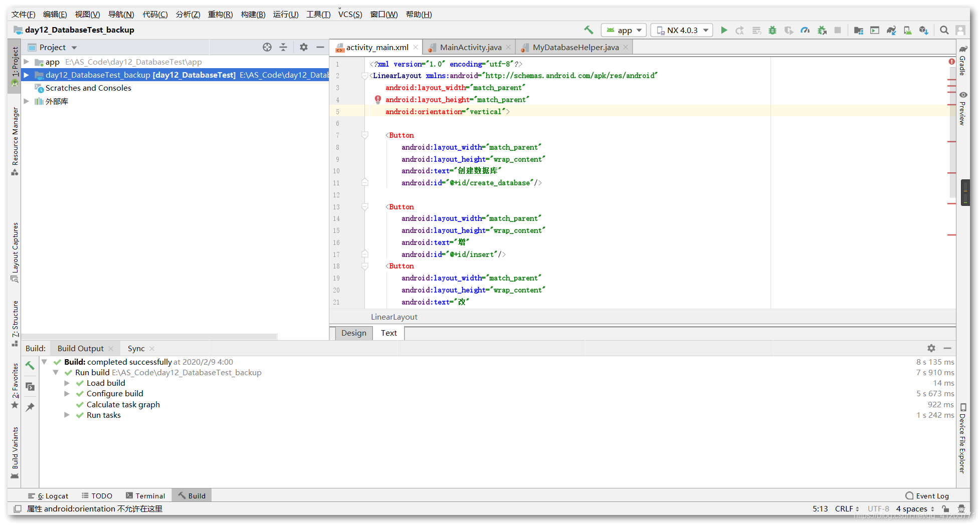This screenshot has width=980, height=525.
Task: Click Scroll from Source target icon
Action: point(267,47)
